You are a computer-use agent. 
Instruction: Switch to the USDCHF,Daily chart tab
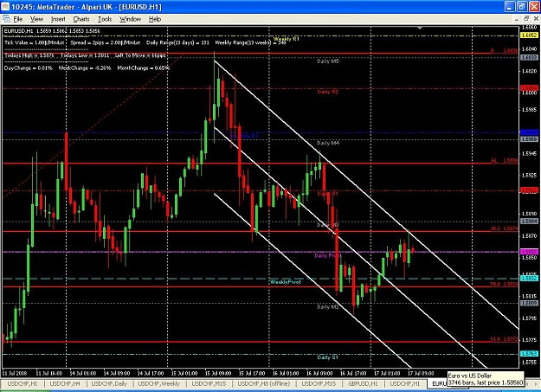click(109, 383)
